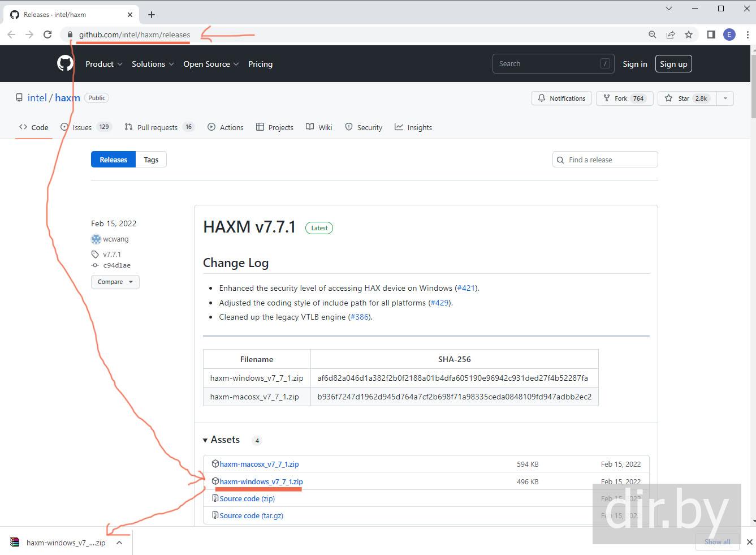Expand the Product menu

point(104,64)
